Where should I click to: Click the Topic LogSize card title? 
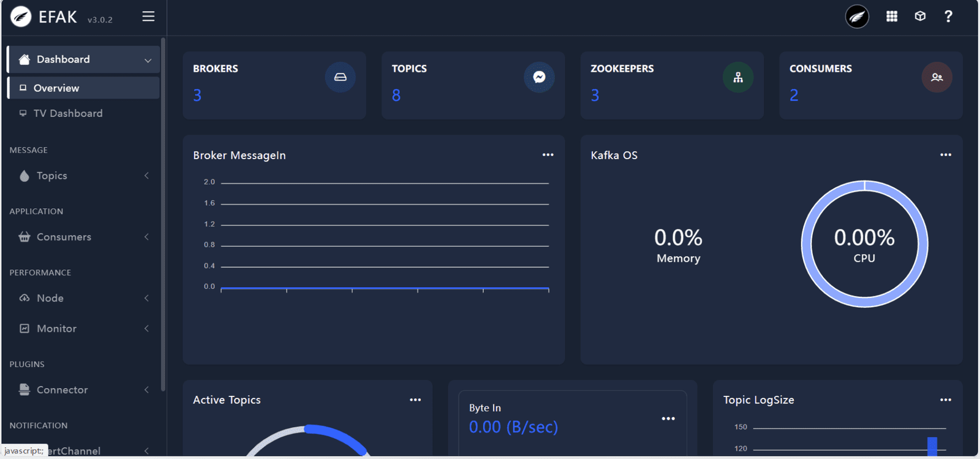pyautogui.click(x=758, y=400)
